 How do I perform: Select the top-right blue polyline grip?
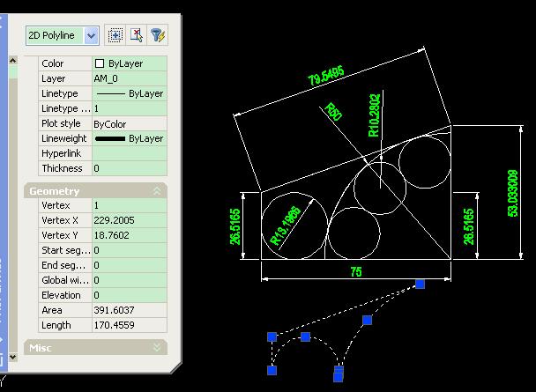pos(421,285)
